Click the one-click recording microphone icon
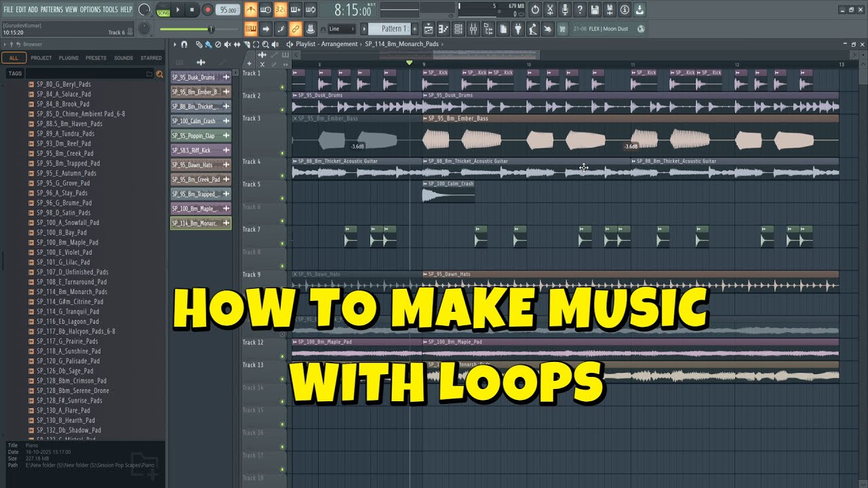The height and width of the screenshot is (488, 868). point(565,10)
